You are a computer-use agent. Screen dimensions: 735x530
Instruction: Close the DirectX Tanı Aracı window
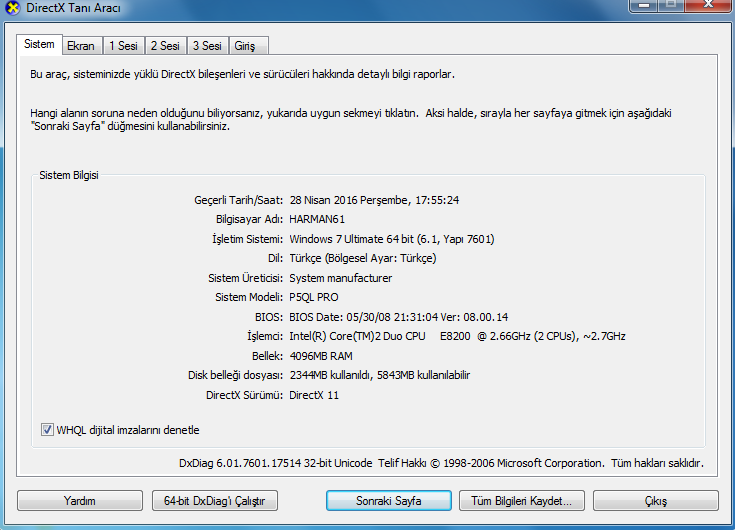coord(709,5)
